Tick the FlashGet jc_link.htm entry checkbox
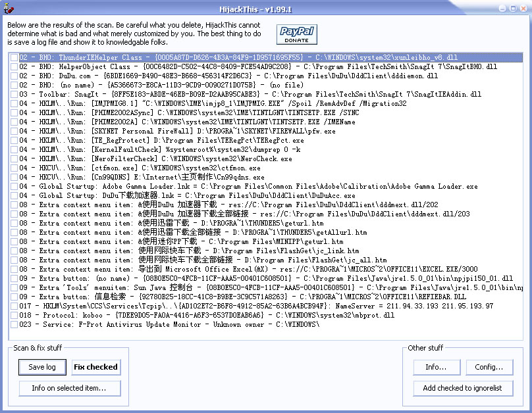The image size is (532, 413). (x=14, y=251)
